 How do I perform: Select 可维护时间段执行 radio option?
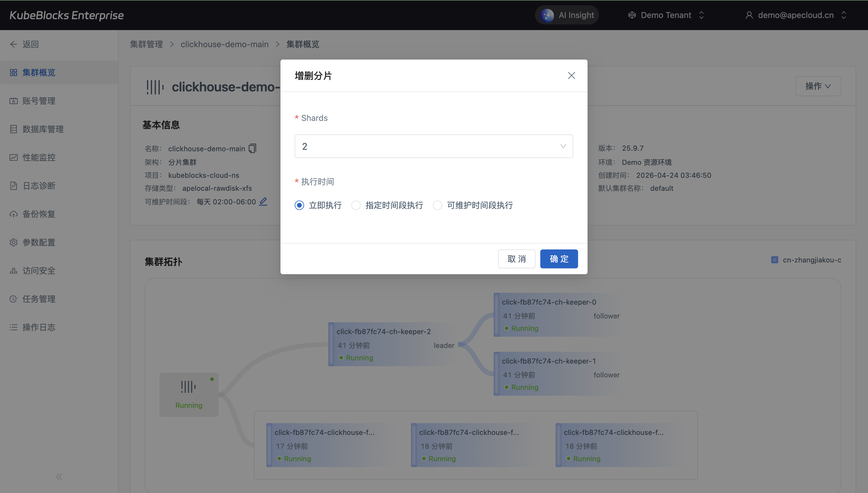coord(438,205)
